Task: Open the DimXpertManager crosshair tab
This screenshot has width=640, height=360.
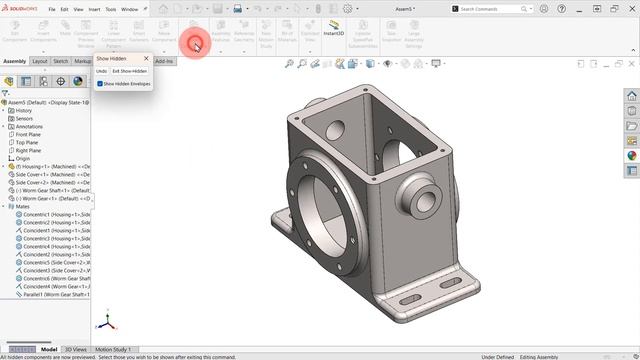Action: tap(60, 81)
